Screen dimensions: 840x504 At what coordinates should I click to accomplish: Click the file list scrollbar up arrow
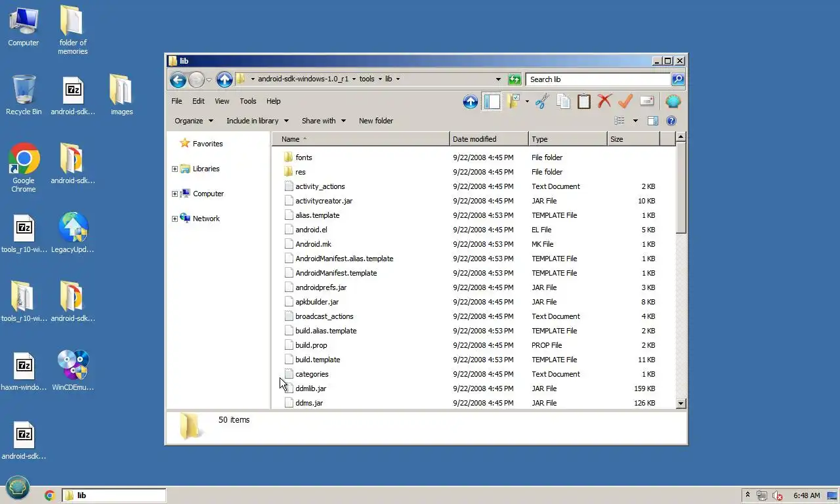point(681,137)
